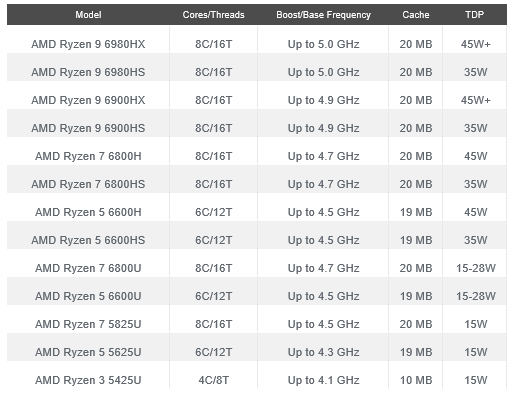This screenshot has height=399, width=511.
Task: Click the 4C/8T cores cell
Action: [213, 380]
